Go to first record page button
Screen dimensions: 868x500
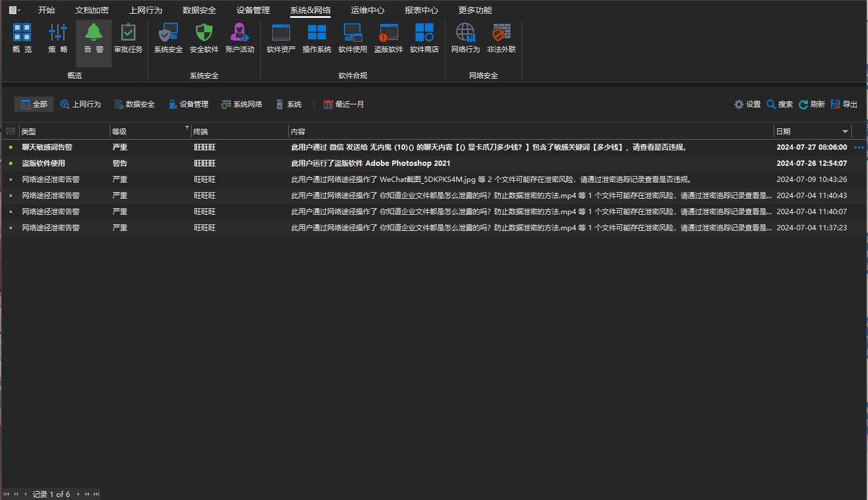[x=7, y=494]
